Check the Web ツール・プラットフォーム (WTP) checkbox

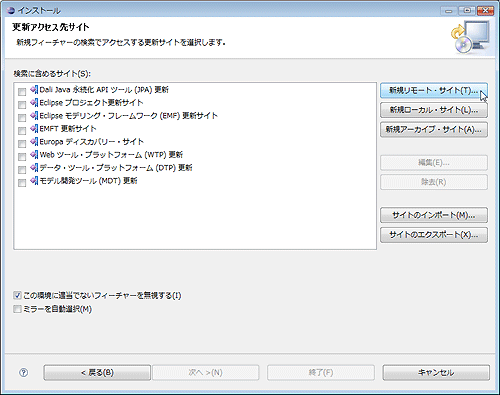click(22, 157)
